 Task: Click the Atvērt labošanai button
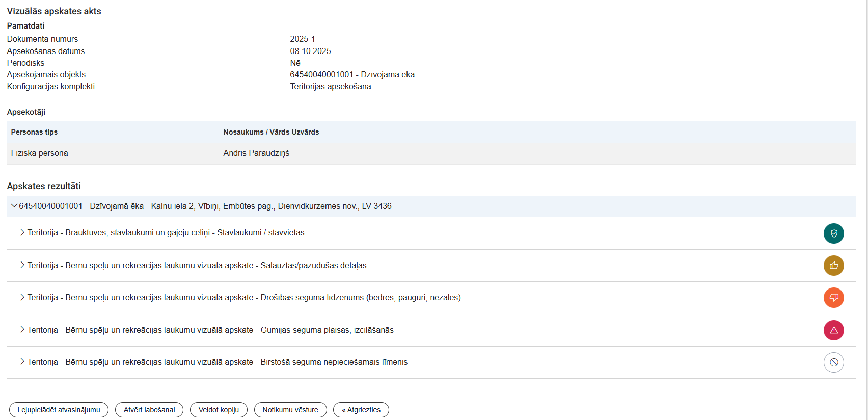[x=149, y=410]
